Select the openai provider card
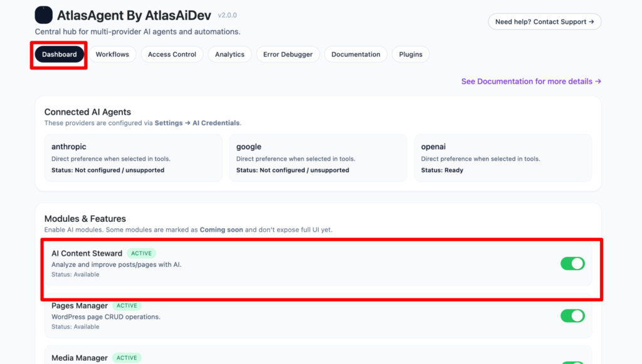 click(x=503, y=158)
